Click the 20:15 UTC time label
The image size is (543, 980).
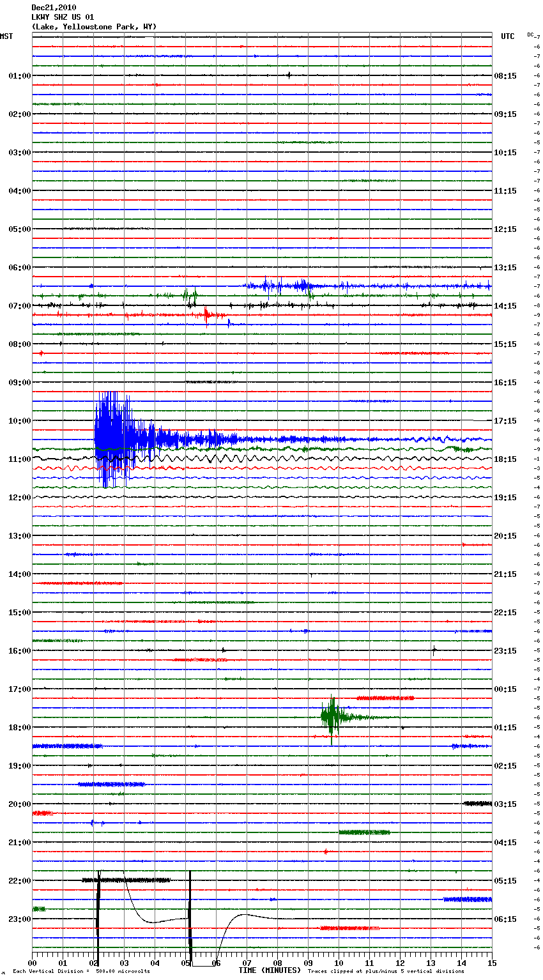point(505,536)
